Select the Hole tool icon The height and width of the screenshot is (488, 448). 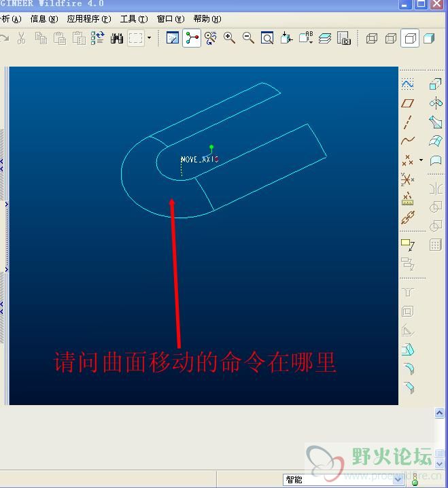coord(407,292)
